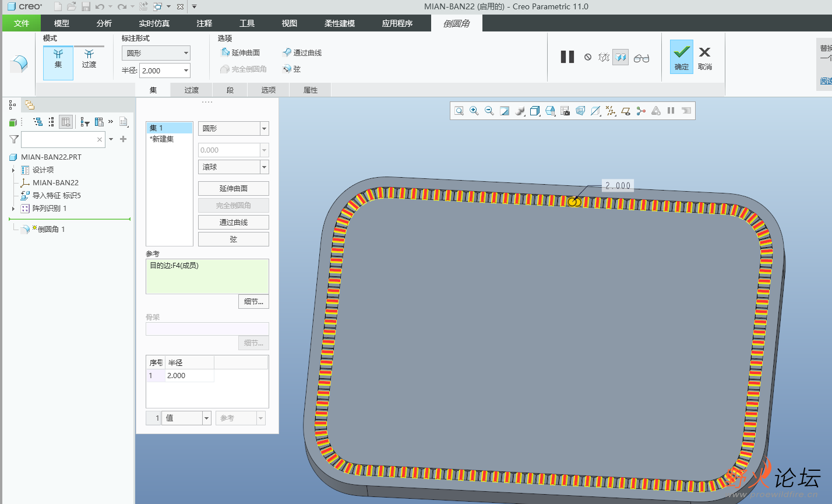Click the Undo arrow icon
This screenshot has height=504, width=832.
[x=100, y=6]
